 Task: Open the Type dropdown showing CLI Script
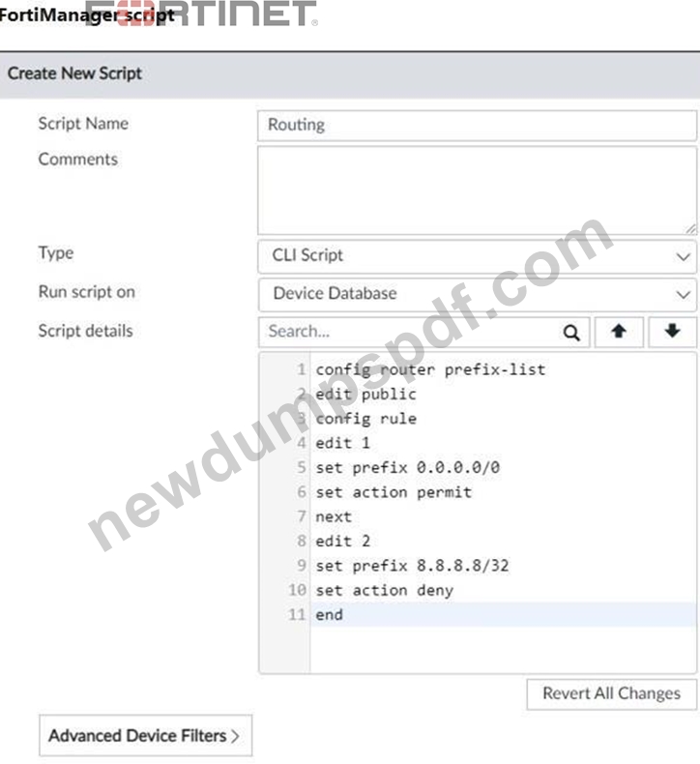[x=478, y=256]
